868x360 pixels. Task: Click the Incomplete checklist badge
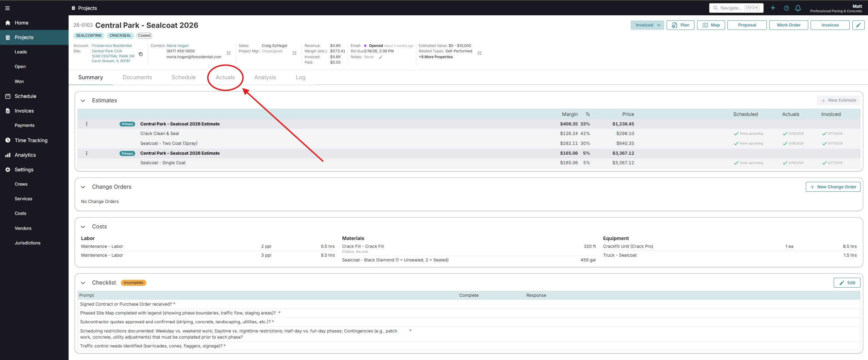[x=133, y=283]
